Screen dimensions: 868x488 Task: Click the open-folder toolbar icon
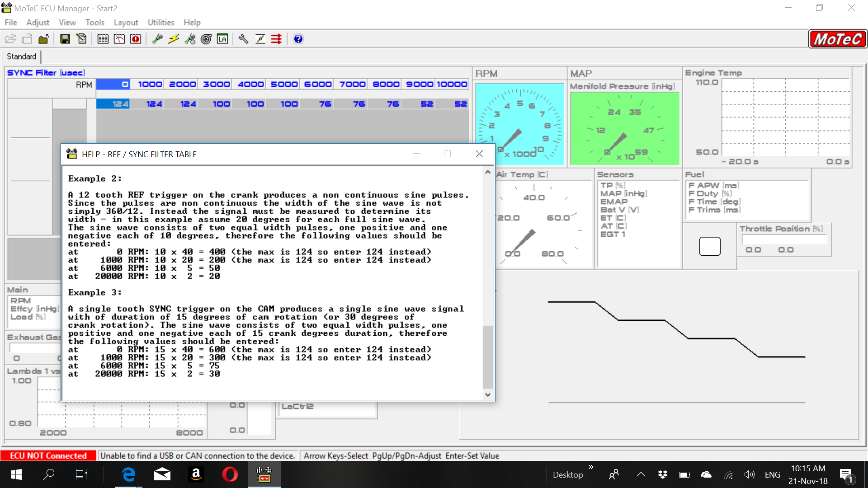click(10, 39)
